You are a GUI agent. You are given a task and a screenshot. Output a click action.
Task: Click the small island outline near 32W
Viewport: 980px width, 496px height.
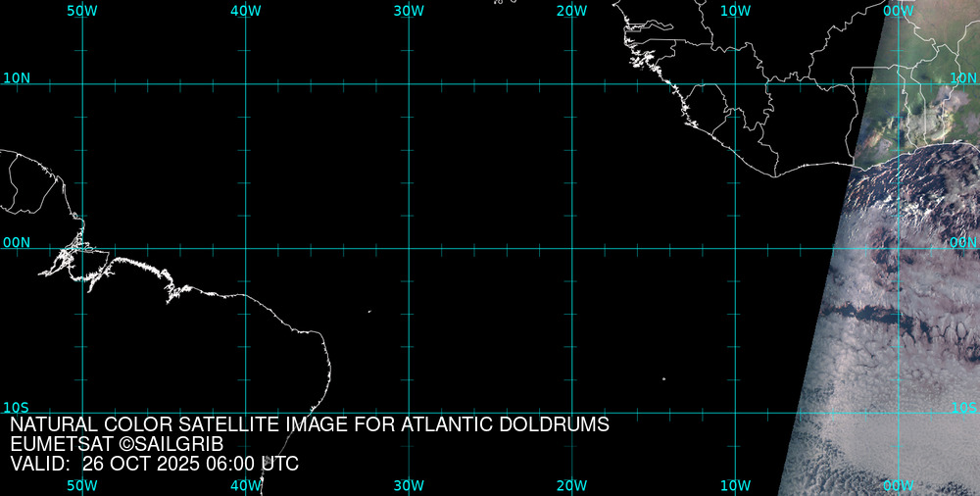(x=369, y=312)
